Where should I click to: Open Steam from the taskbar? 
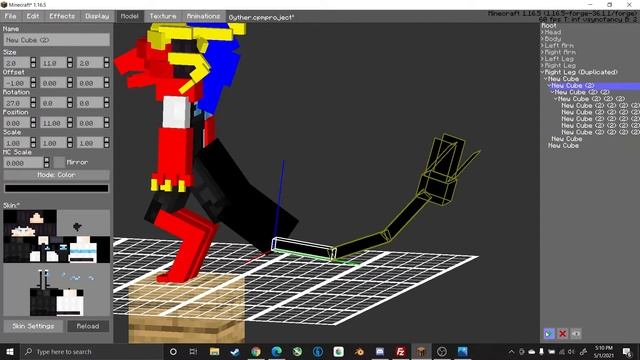click(235, 351)
